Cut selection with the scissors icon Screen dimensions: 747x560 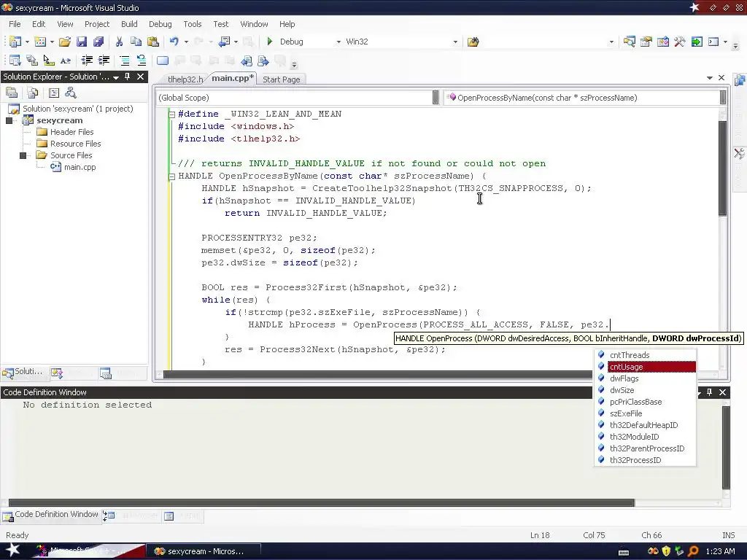(119, 42)
